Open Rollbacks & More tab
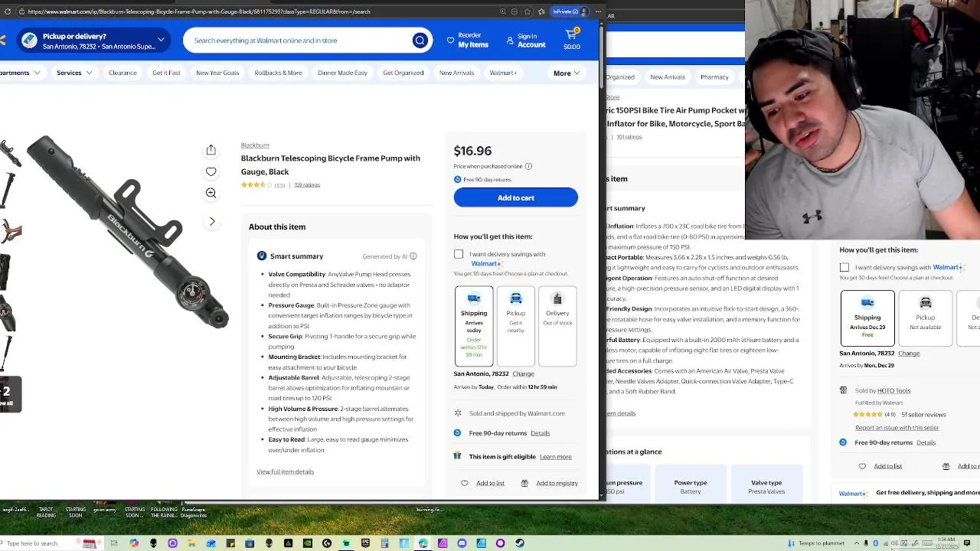Screen dimensions: 980x551 point(278,73)
